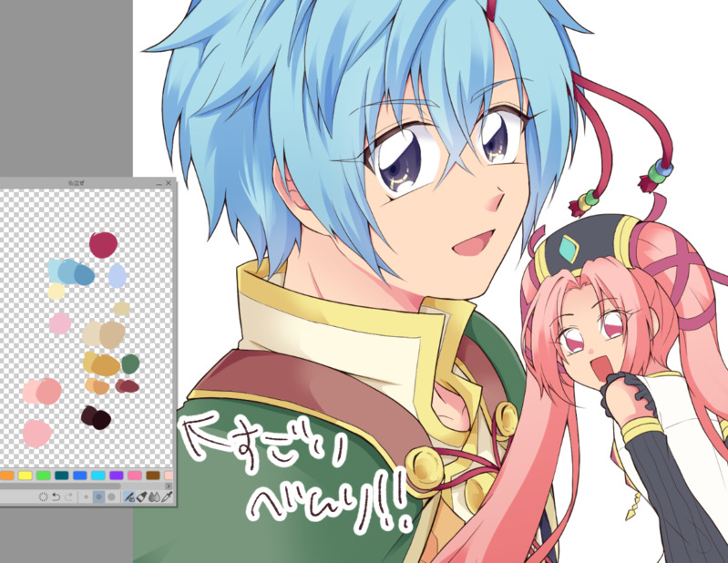Click the clear canvas icon in color mixing palette

point(43,496)
